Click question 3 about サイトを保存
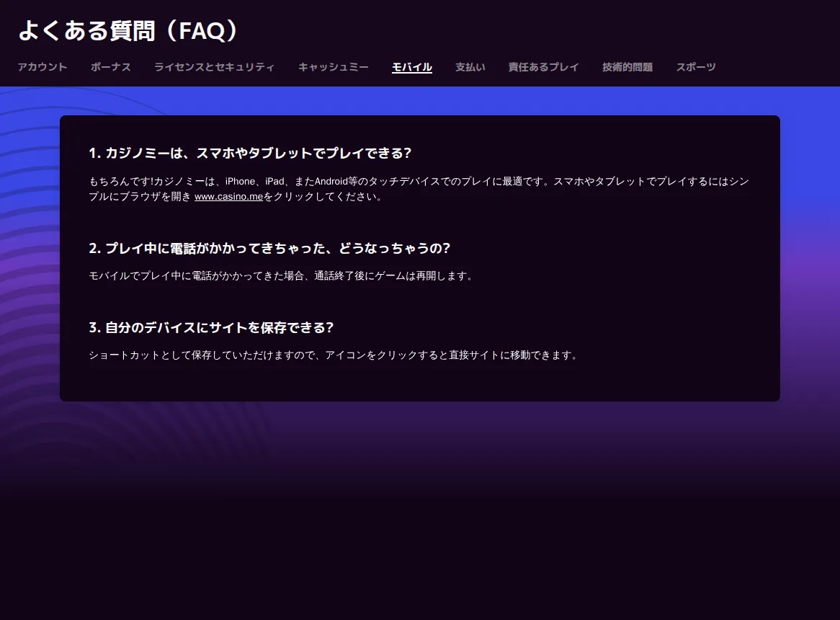 (211, 328)
